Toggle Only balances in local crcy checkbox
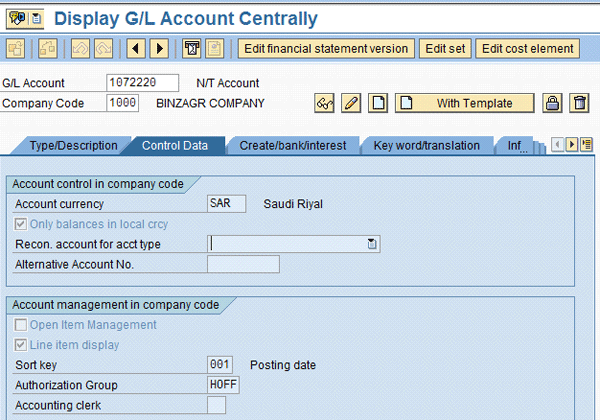The image size is (600, 420). click(21, 224)
